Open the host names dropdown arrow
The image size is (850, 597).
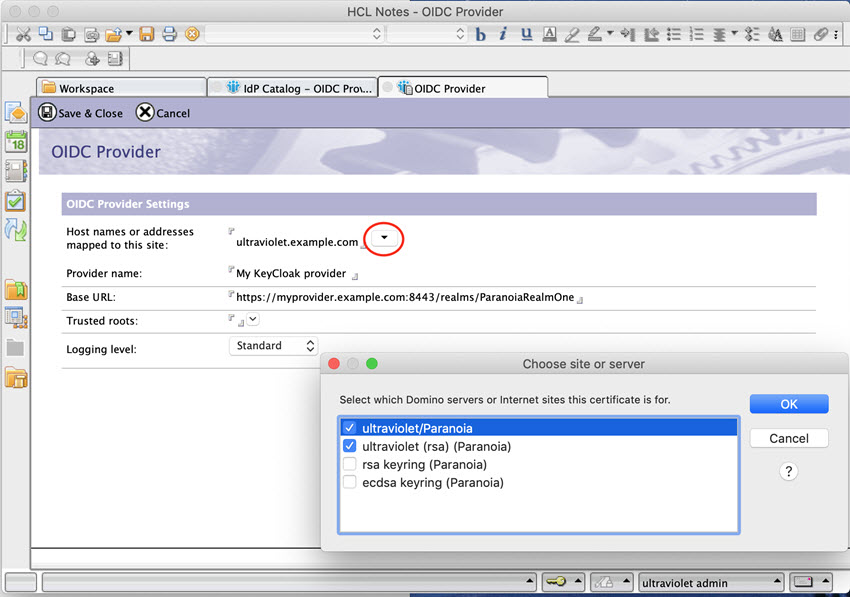384,237
